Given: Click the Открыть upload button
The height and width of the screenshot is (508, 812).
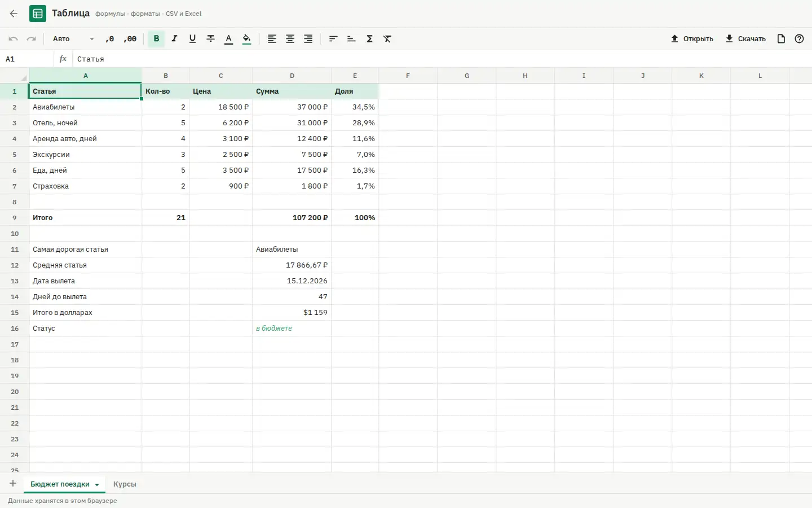Looking at the screenshot, I should 692,39.
